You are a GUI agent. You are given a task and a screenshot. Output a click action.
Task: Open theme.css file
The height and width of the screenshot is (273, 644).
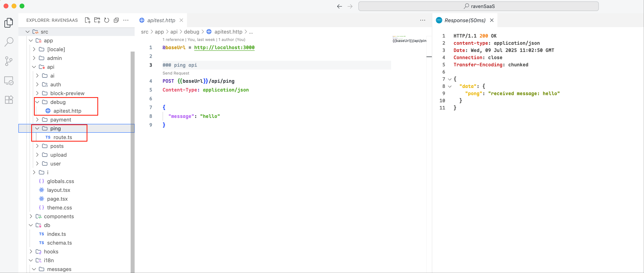(59, 208)
